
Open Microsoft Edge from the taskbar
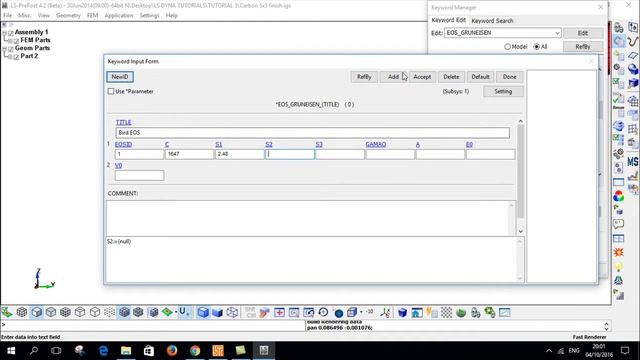click(103, 351)
